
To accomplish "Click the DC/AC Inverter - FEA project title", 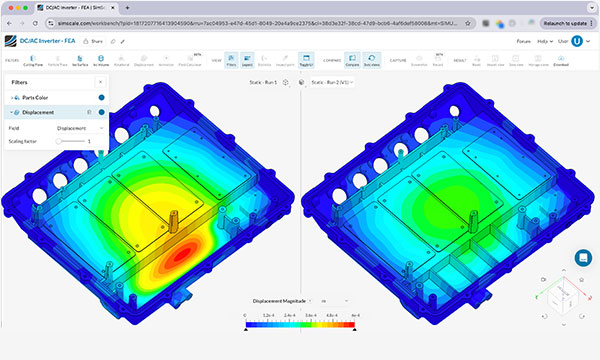I will click(x=47, y=41).
